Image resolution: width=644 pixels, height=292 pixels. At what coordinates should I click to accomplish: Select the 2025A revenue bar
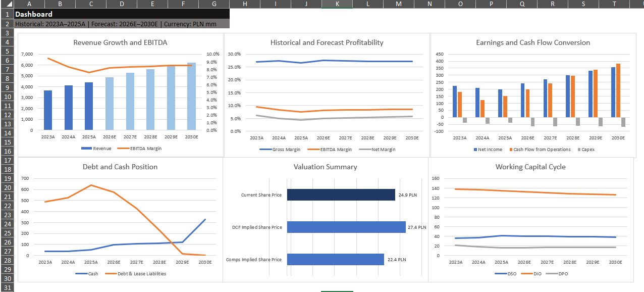(x=89, y=106)
